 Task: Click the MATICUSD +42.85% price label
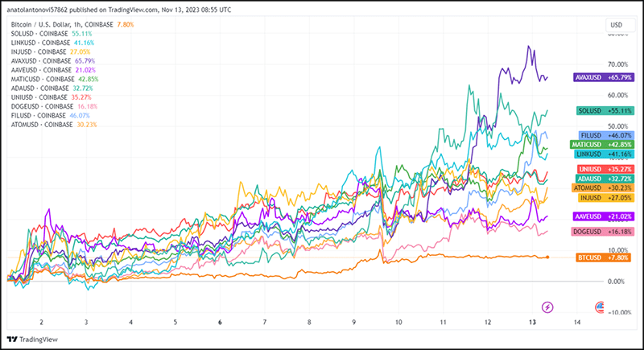(602, 145)
